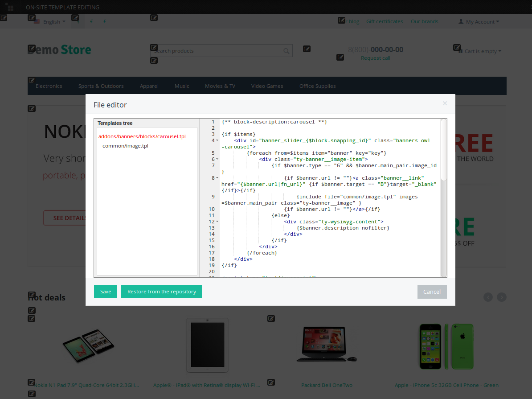Click the edit-template icon below the search box
Viewport: 532px width, 399px height.
154,61
